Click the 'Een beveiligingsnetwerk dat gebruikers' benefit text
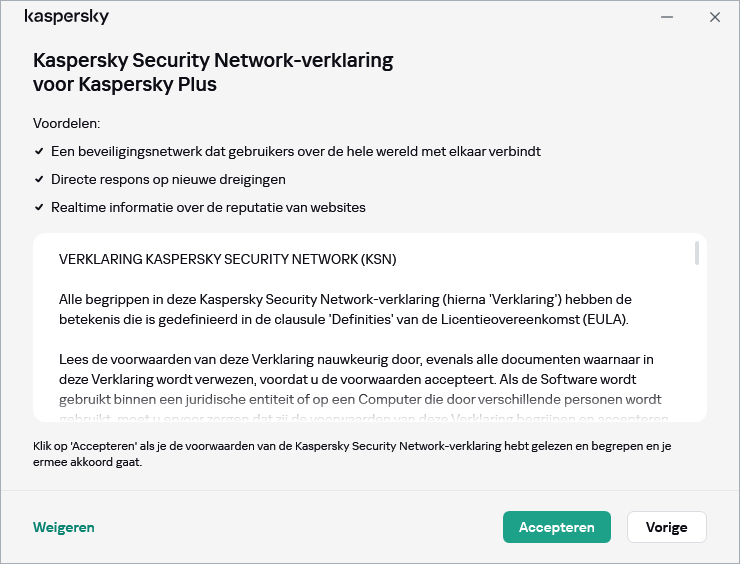The width and height of the screenshot is (740, 564). click(296, 152)
